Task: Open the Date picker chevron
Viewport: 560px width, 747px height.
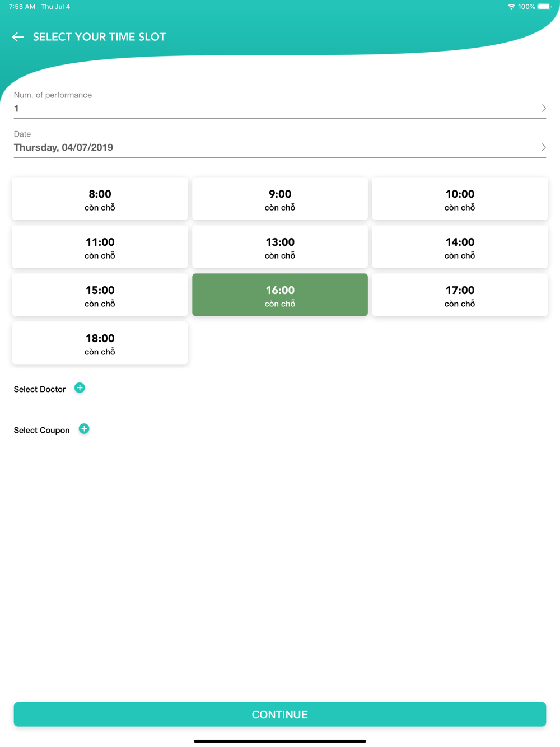Action: point(543,147)
